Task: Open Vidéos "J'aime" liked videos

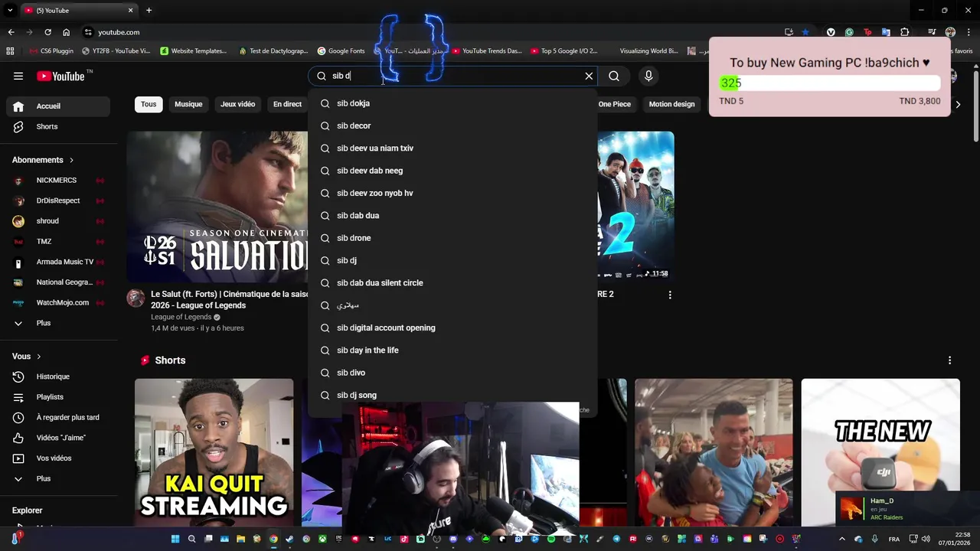Action: click(x=58, y=438)
